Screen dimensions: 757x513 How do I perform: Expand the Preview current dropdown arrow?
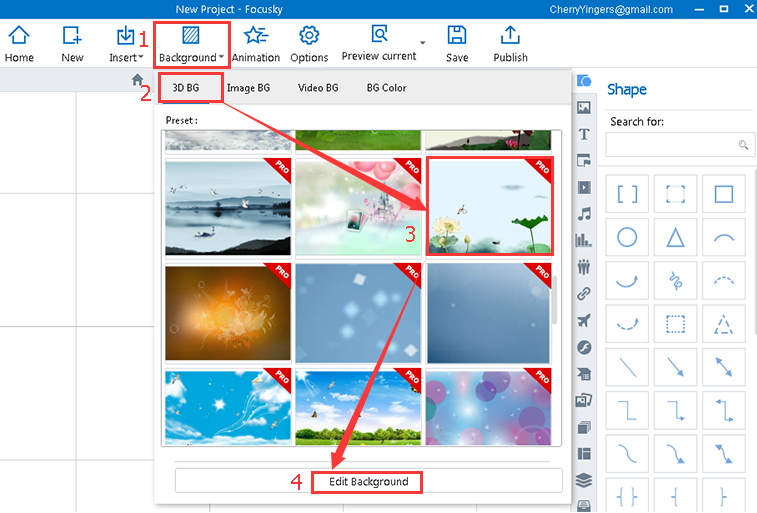point(423,43)
